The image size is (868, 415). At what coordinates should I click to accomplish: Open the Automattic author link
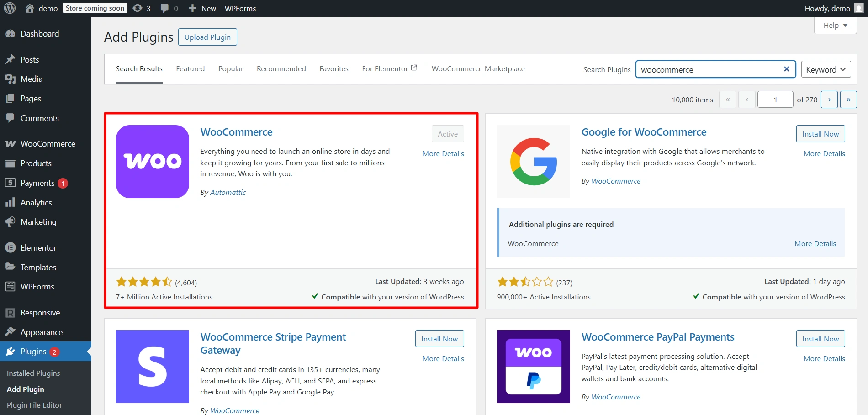[x=228, y=193]
